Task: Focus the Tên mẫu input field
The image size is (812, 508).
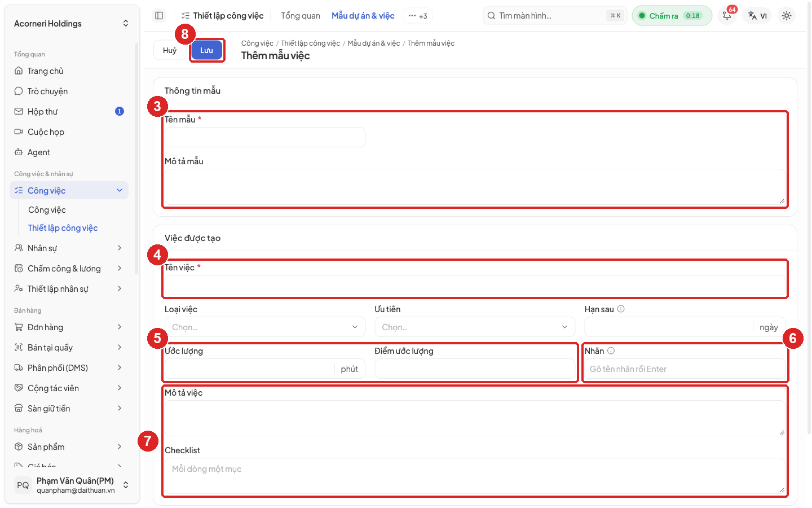Action: point(265,137)
